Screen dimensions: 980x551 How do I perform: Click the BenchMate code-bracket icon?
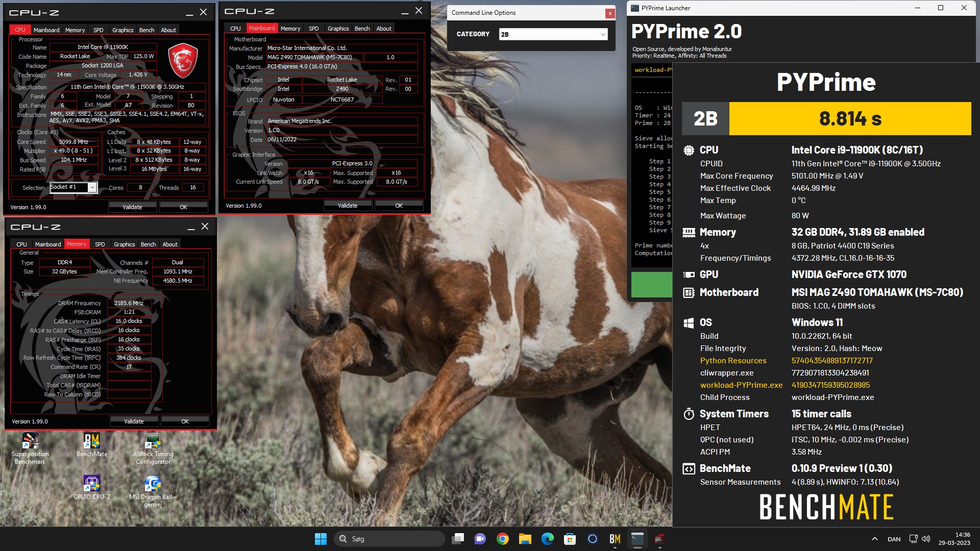[689, 469]
